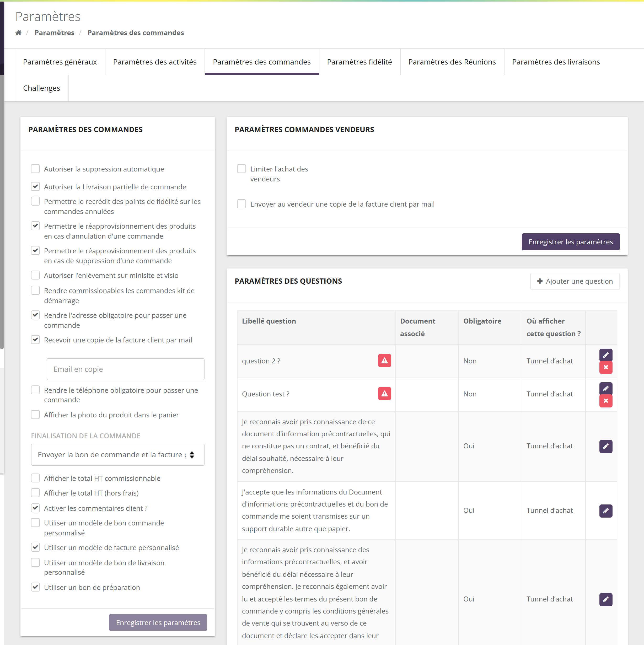Uncheck 'Recevoir une copie de la facture client par mail'
644x645 pixels.
[35, 340]
